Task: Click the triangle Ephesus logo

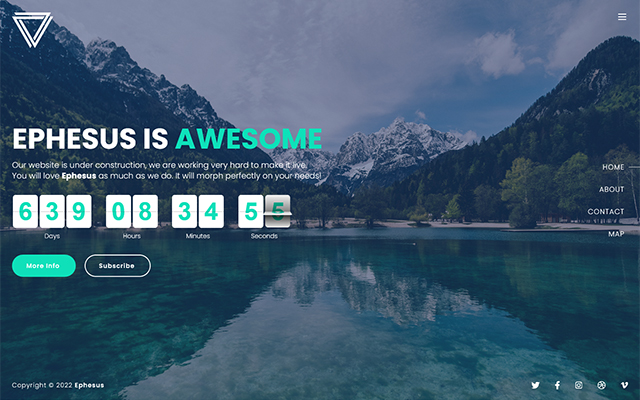Action: coord(32,27)
